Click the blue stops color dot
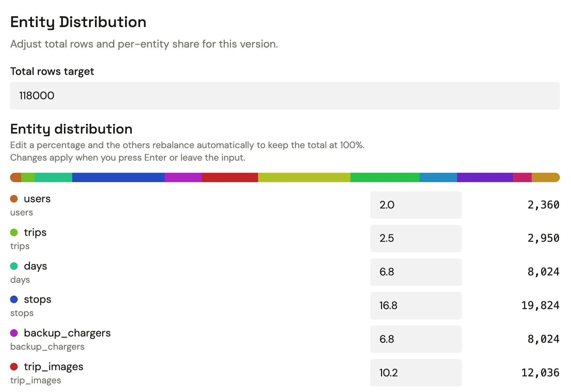Image resolution: width=571 pixels, height=392 pixels. point(14,299)
